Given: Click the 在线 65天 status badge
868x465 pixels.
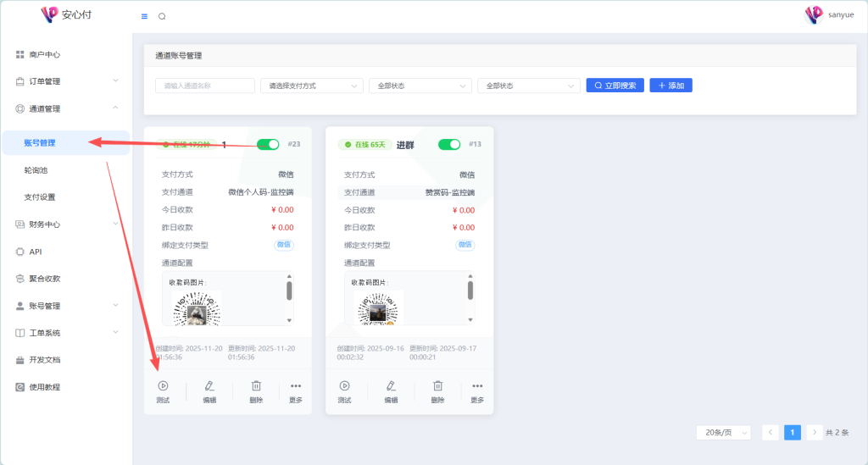Looking at the screenshot, I should tap(364, 145).
